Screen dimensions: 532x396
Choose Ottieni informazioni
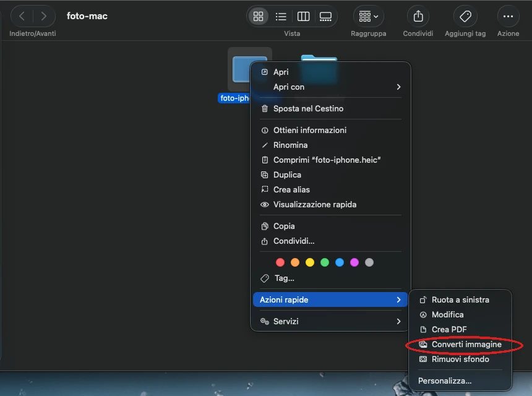coord(330,131)
